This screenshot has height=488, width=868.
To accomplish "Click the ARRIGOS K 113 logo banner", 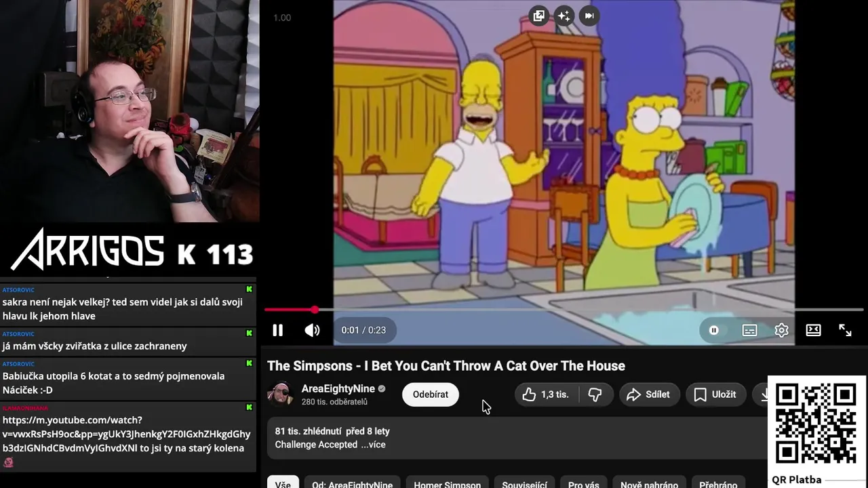I will [132, 249].
